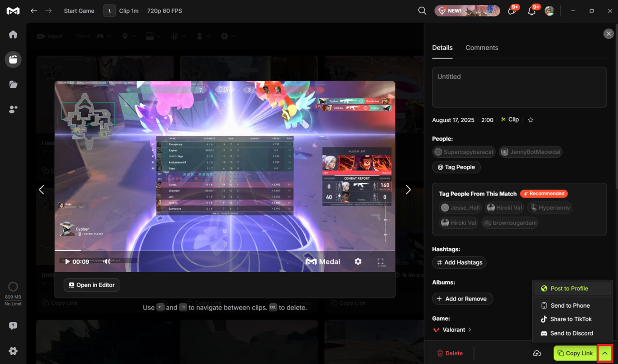Screen dimensions: 618x364
Task: Mute the clip volume icon
Action: pyautogui.click(x=107, y=262)
